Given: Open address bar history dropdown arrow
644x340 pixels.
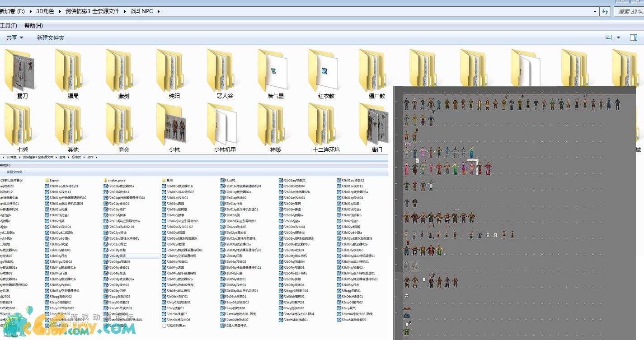Looking at the screenshot, I should point(595,11).
